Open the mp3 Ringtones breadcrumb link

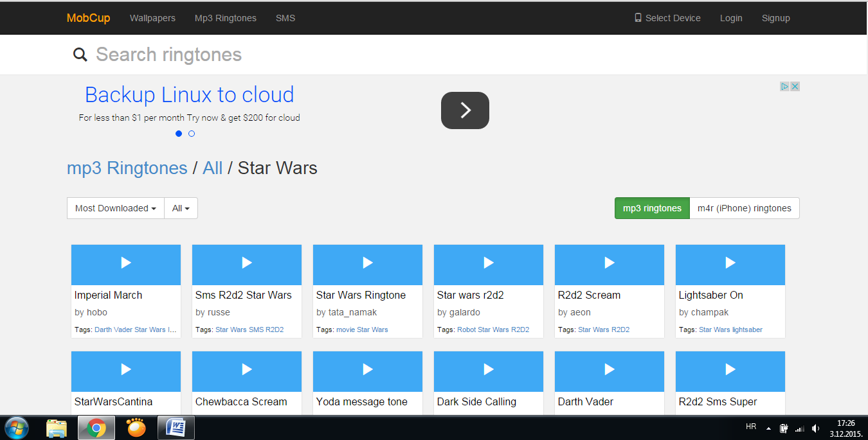pos(127,168)
